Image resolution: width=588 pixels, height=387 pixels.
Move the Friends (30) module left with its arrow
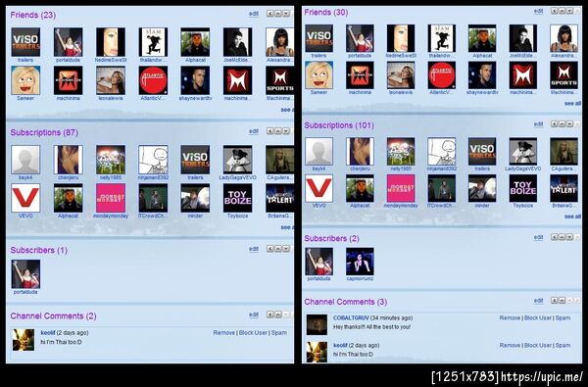[554, 11]
